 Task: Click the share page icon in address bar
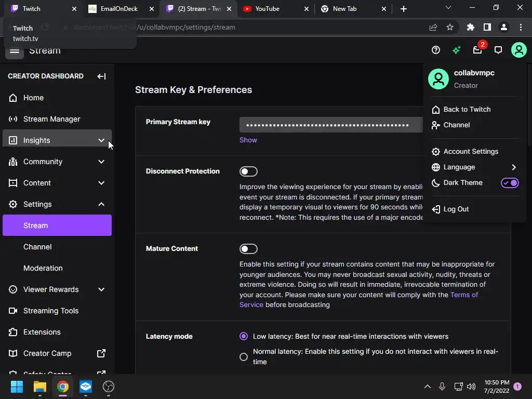pos(433,27)
